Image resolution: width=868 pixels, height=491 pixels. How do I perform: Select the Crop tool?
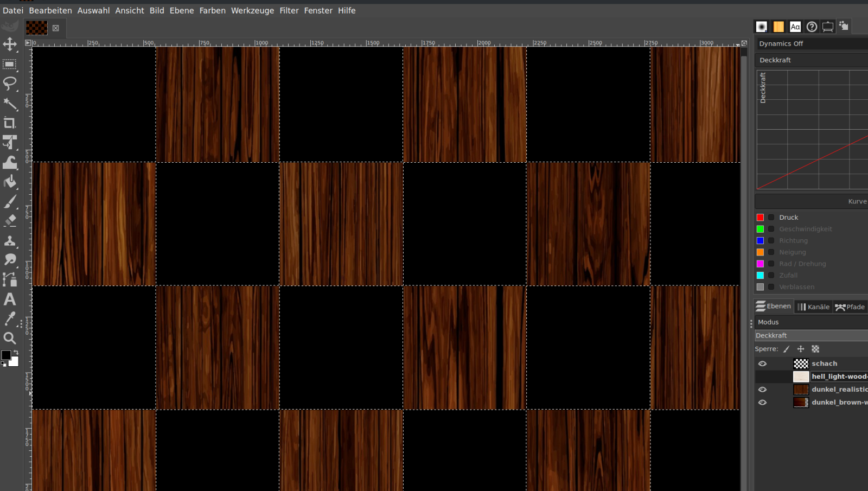click(x=10, y=123)
